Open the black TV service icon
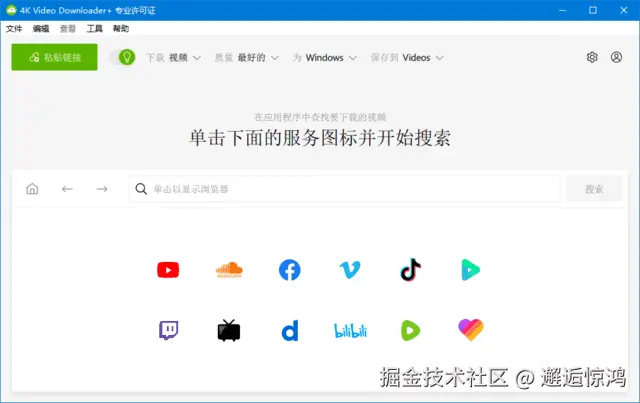Screen dimensions: 640x403 pos(229,330)
